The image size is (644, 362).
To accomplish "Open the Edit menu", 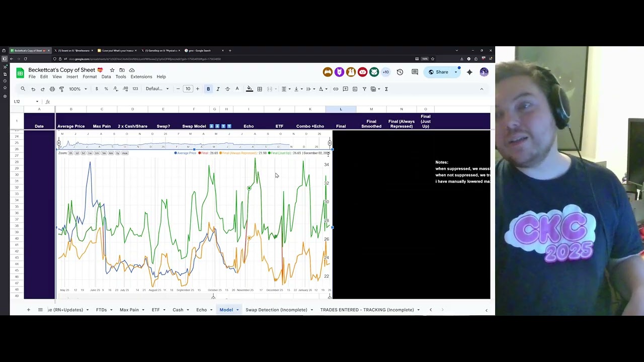I will click(44, 77).
